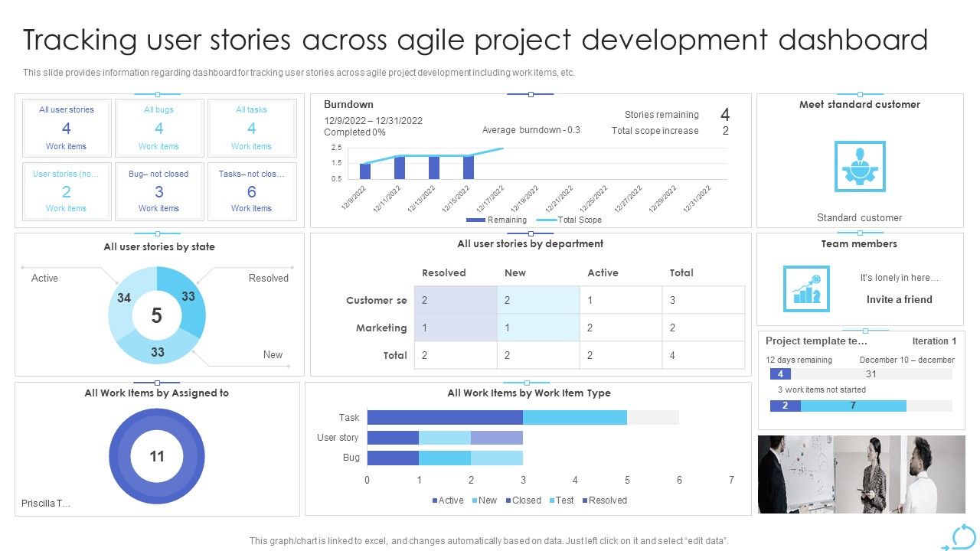Select the Total Scope legend marker
The height and width of the screenshot is (551, 980).
click(x=545, y=220)
